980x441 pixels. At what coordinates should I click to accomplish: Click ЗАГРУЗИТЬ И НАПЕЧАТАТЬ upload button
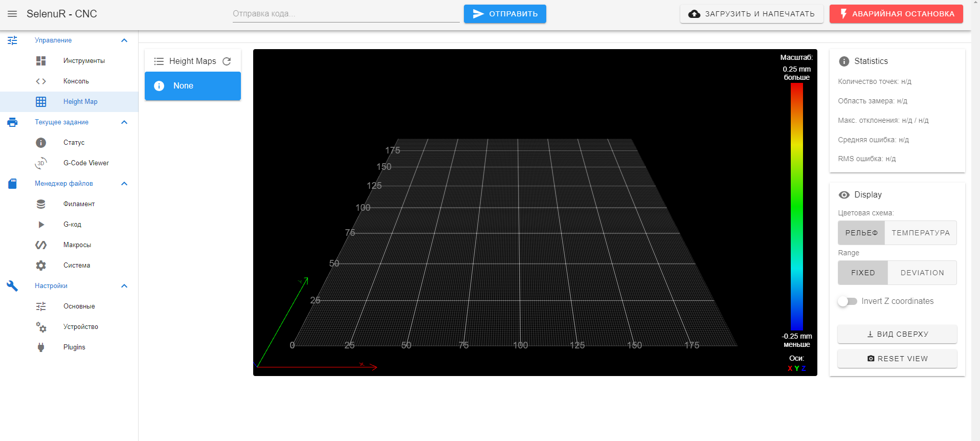[x=751, y=14]
